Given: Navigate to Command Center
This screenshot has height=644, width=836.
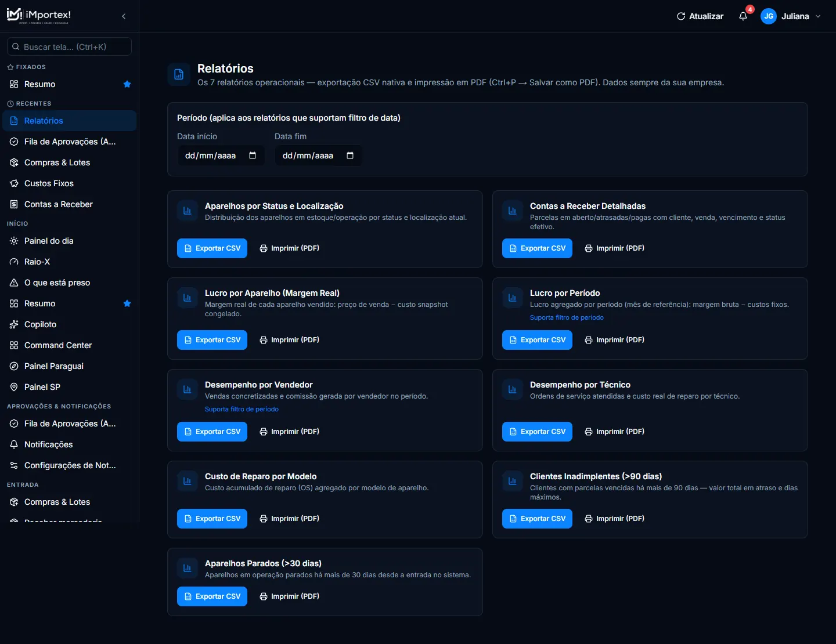Looking at the screenshot, I should click(x=70, y=345).
